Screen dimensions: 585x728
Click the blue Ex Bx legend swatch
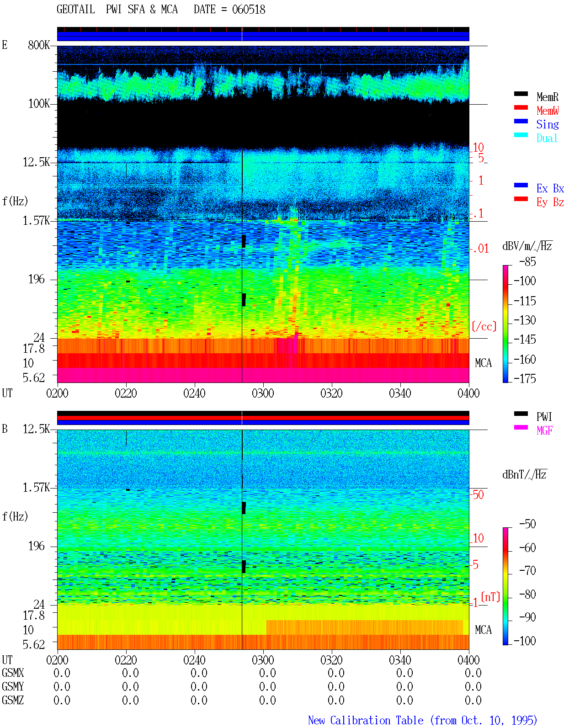pyautogui.click(x=521, y=185)
